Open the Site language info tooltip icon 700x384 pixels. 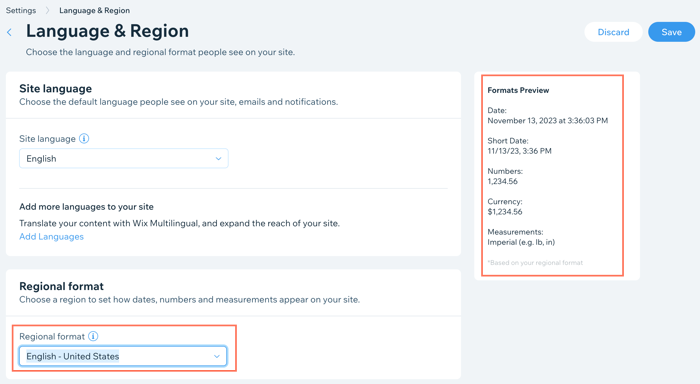tap(84, 138)
